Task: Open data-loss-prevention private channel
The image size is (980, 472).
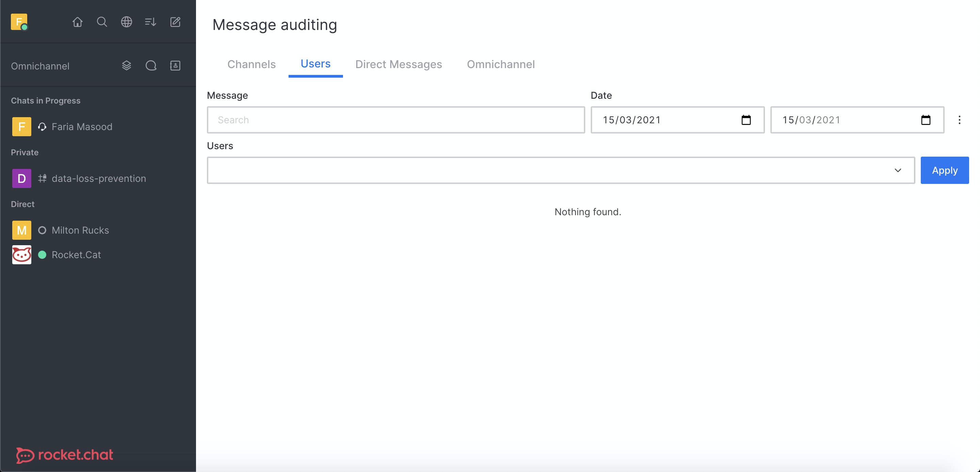Action: [x=98, y=178]
